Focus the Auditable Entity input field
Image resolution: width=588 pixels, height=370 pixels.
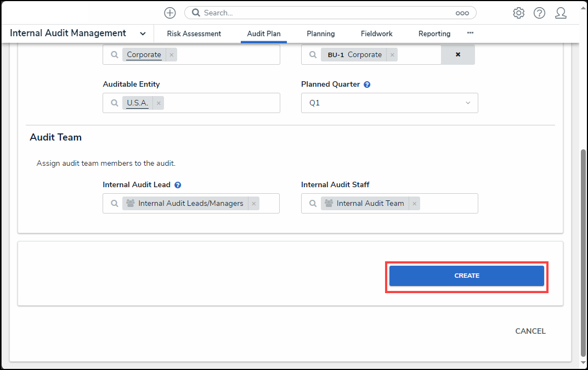coord(219,103)
